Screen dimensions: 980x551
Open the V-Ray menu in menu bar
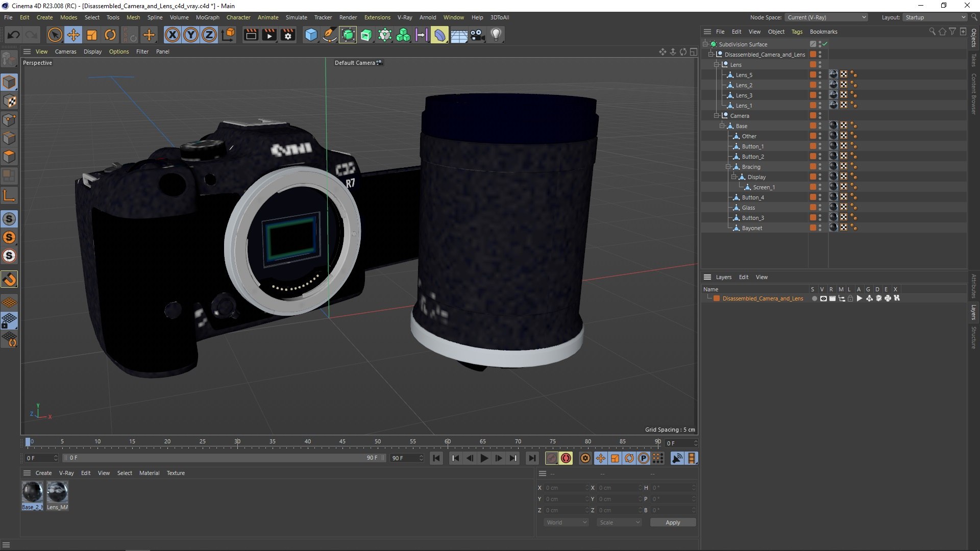(405, 17)
